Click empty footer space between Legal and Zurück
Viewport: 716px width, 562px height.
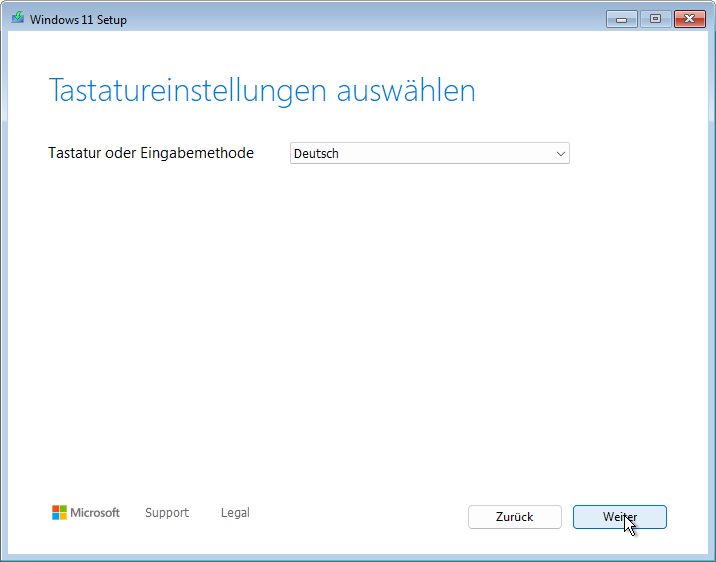pyautogui.click(x=360, y=515)
